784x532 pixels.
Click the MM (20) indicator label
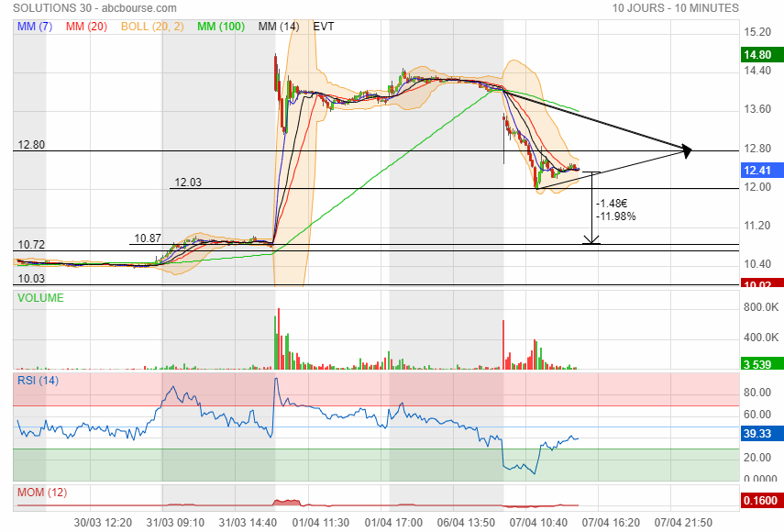pyautogui.click(x=86, y=27)
